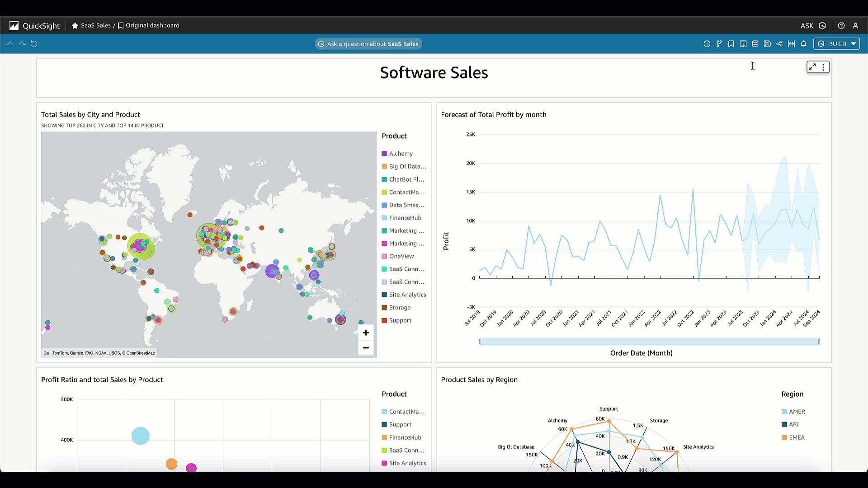The image size is (868, 488).
Task: Open the dataset database icon
Action: [x=755, y=44]
